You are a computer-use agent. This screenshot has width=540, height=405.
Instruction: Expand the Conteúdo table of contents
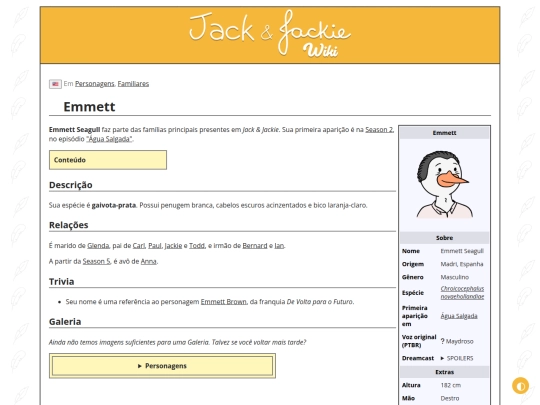[108, 160]
